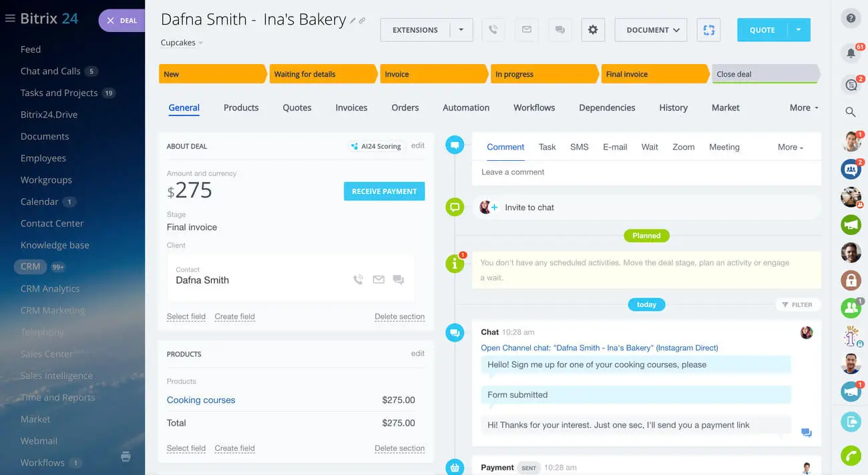Expand the Extensions dropdown arrow
The height and width of the screenshot is (475, 868).
(x=461, y=30)
